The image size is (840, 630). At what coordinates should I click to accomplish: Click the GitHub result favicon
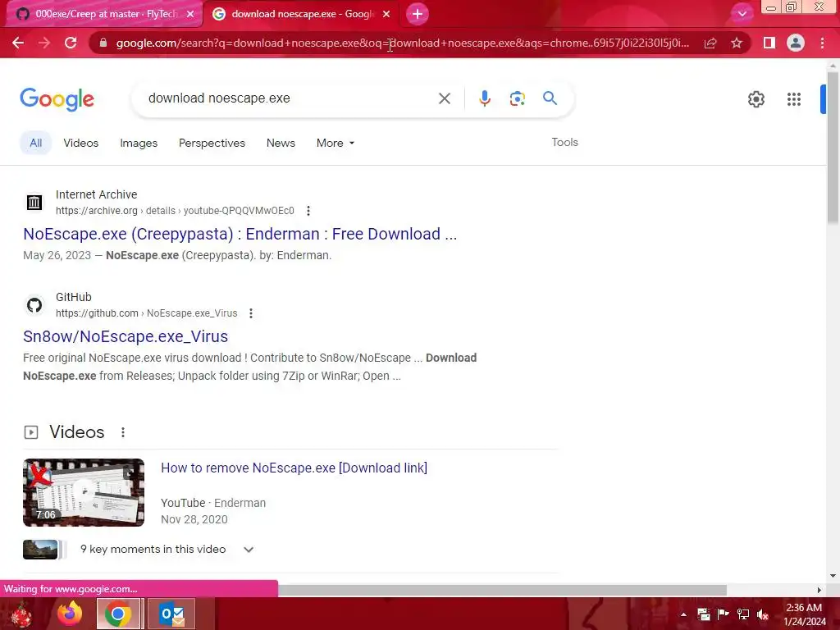[34, 305]
